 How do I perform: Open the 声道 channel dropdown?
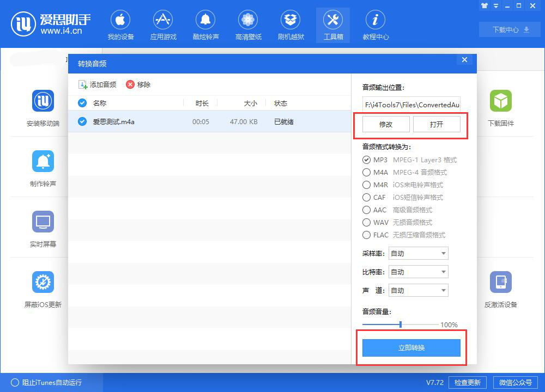[418, 290]
